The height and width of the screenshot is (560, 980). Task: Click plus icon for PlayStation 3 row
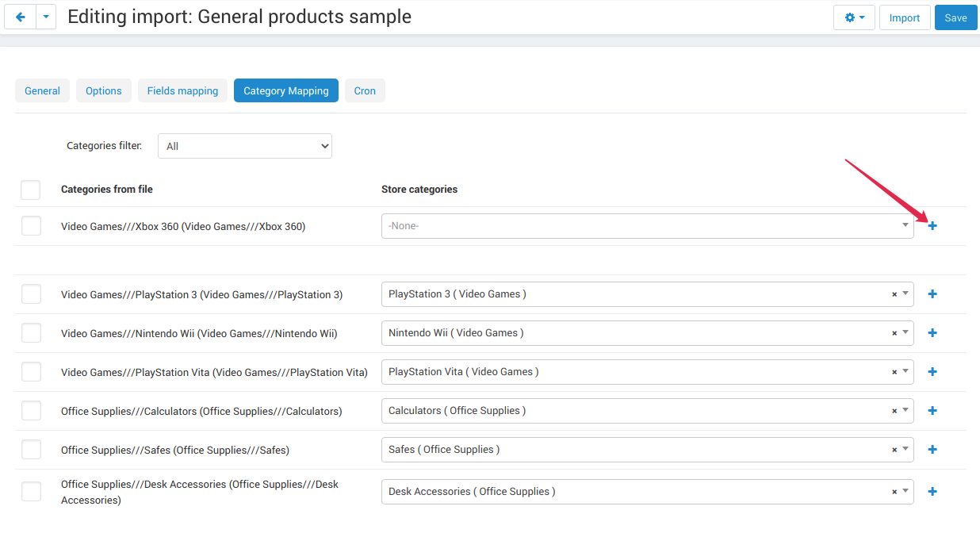click(x=932, y=294)
